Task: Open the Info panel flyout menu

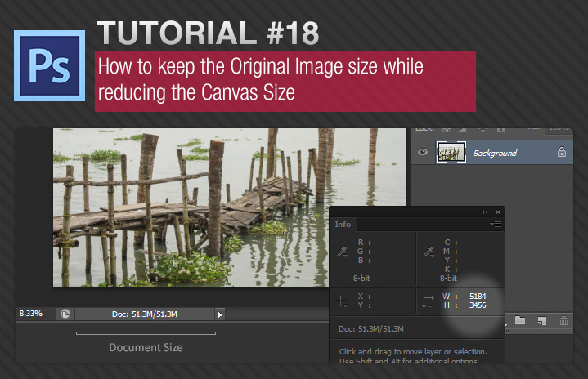Action: [496, 225]
